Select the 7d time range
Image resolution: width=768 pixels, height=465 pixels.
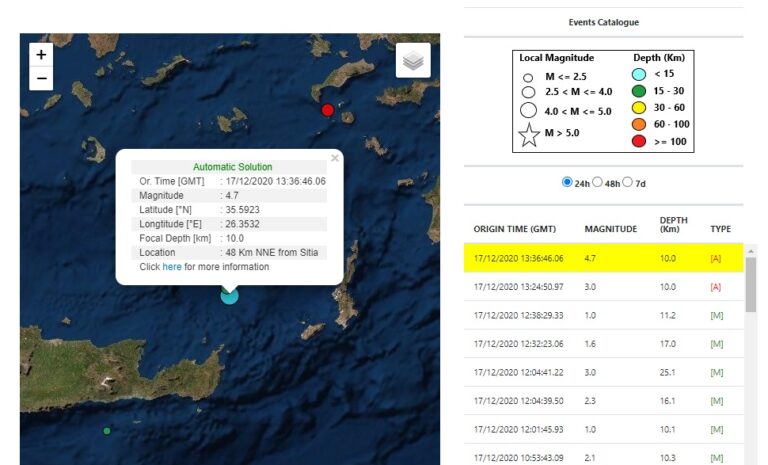[629, 182]
